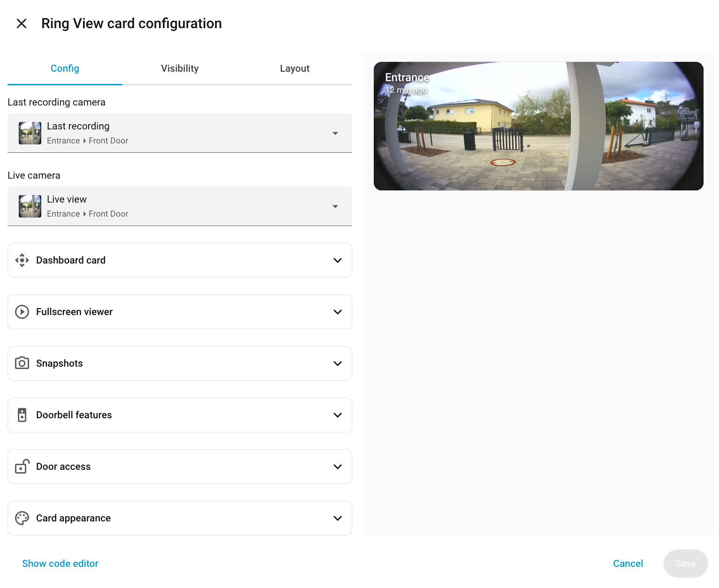Open the Live view camera dropdown
Screen dimensions: 719x588
180,206
